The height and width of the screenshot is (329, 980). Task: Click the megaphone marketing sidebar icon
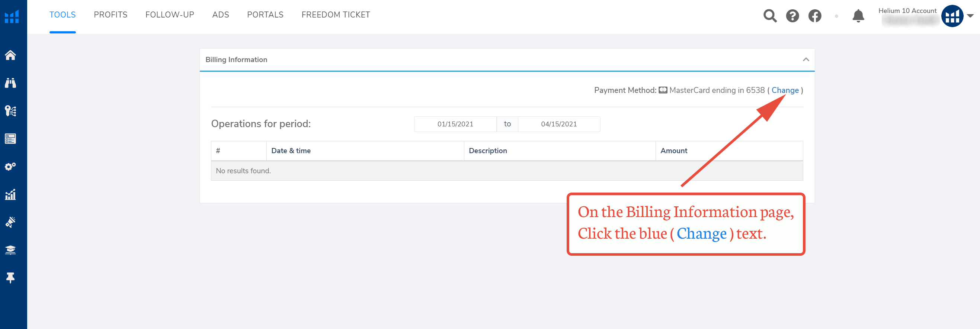point(10,222)
